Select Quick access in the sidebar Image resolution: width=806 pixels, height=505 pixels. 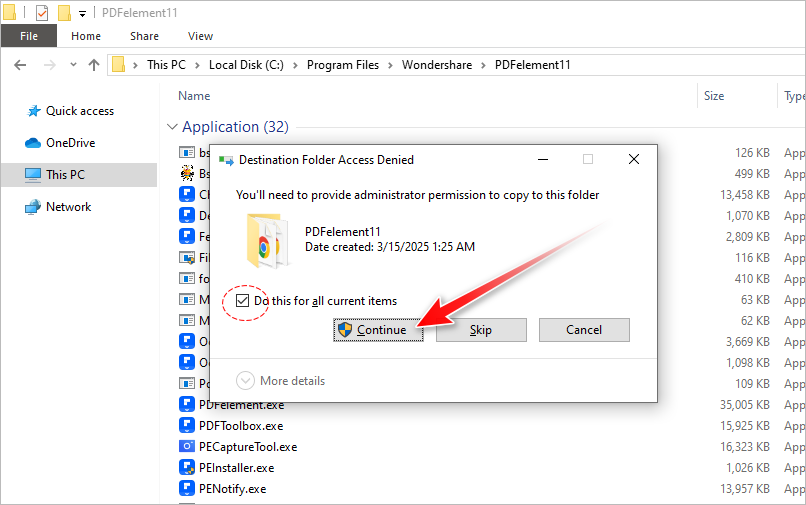79,111
